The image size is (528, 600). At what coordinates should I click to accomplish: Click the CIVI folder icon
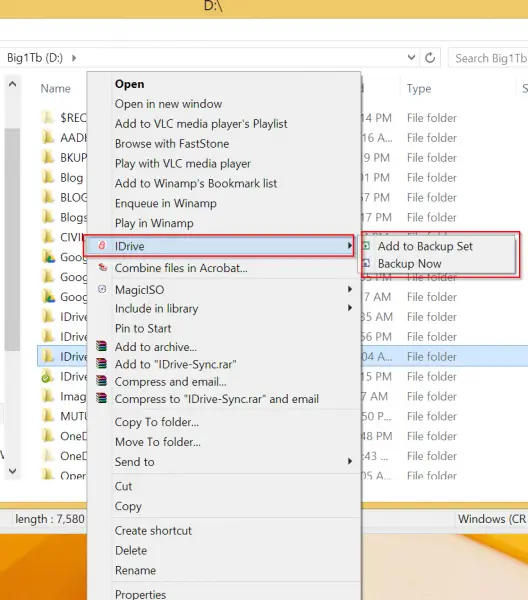48,236
